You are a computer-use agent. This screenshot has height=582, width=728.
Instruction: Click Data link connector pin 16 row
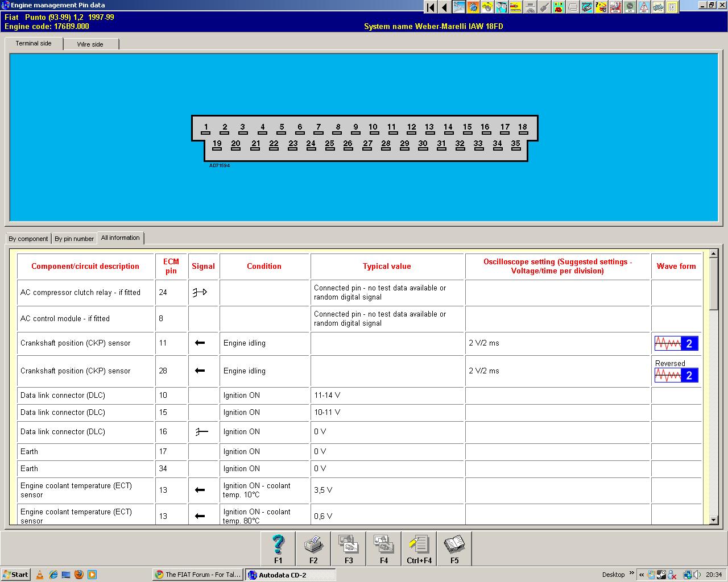coord(359,432)
